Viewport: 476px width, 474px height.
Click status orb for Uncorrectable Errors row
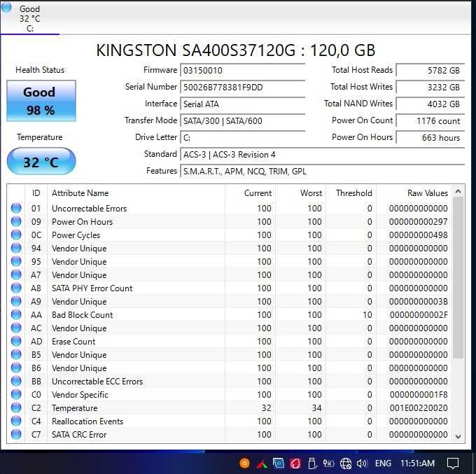pos(16,209)
